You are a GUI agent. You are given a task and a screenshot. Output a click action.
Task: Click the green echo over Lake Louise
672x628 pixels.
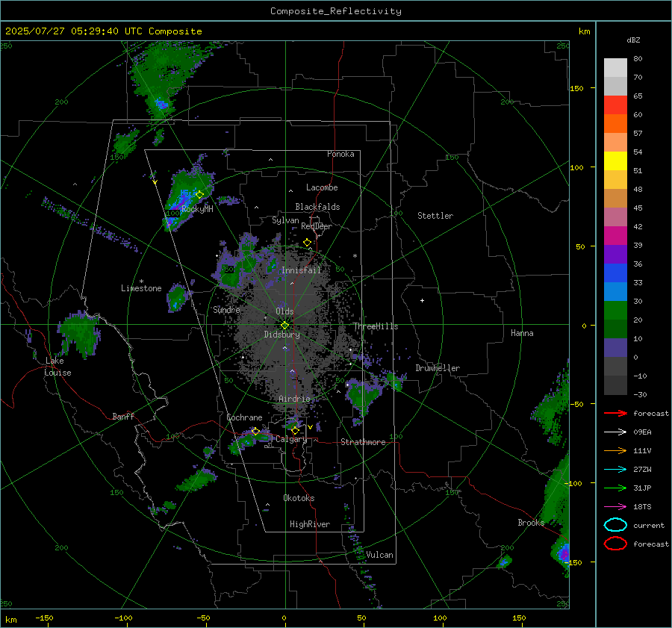[x=79, y=335]
